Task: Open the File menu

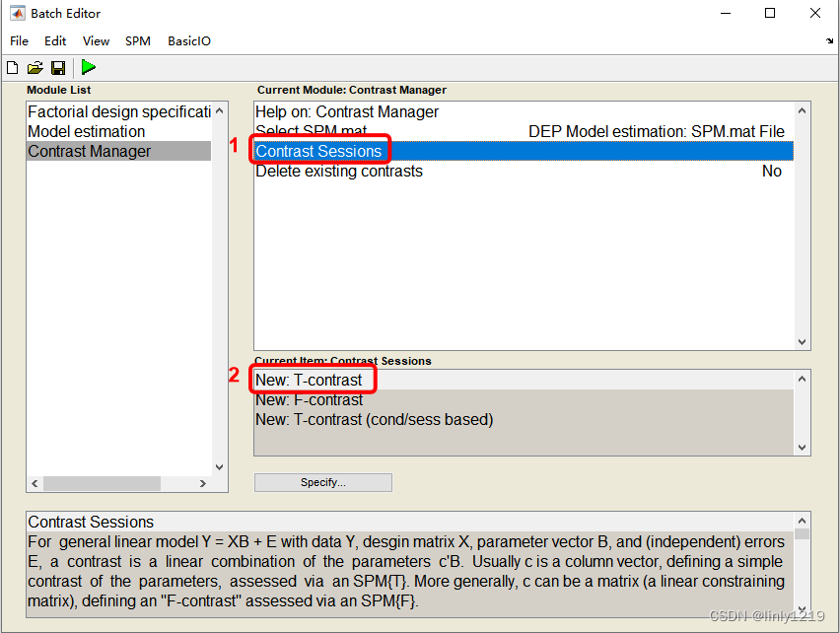Action: tap(19, 41)
